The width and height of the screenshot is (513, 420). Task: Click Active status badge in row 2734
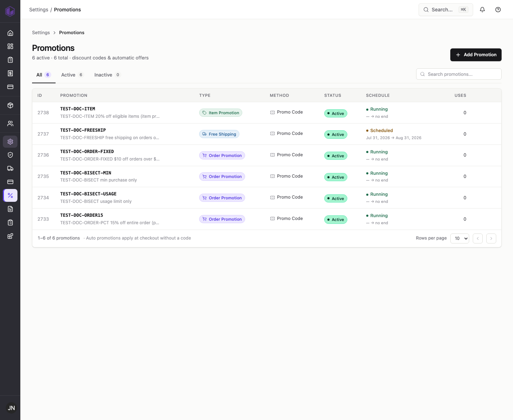coord(336,199)
